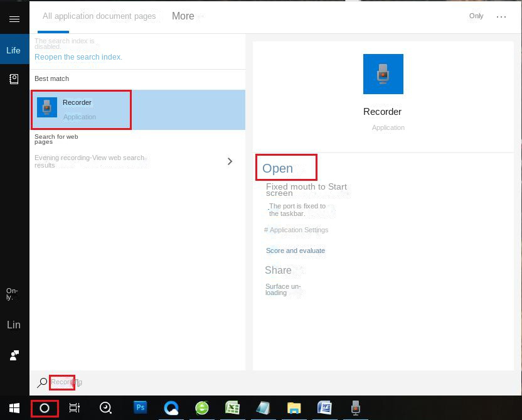Open '# Application Settings' option
This screenshot has width=522, height=420.
point(296,230)
